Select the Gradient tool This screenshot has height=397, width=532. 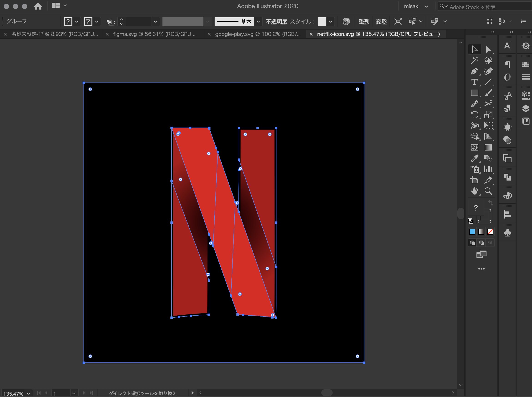coord(488,147)
